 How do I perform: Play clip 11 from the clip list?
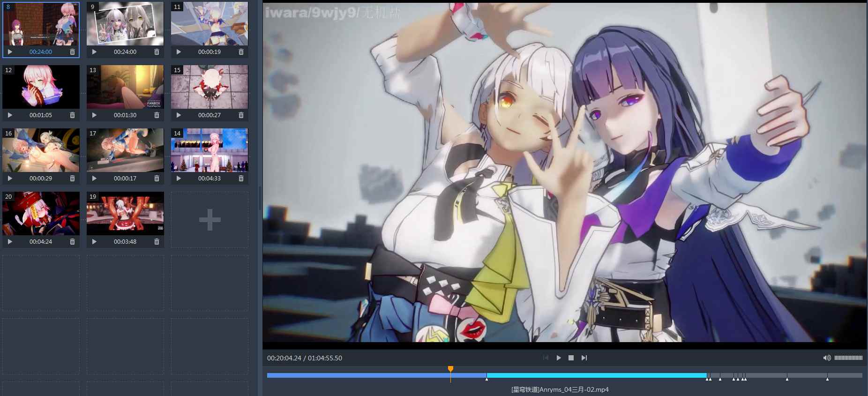pyautogui.click(x=179, y=52)
